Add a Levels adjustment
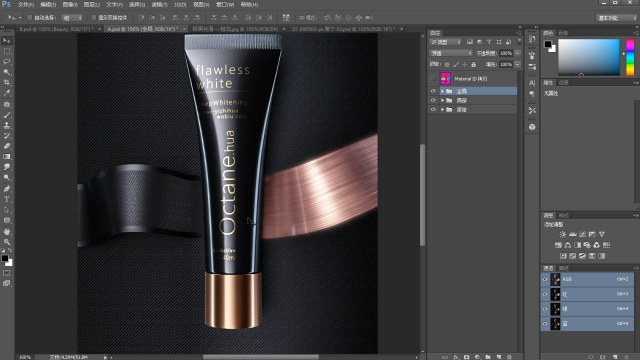This screenshot has height=360, width=640. (x=573, y=234)
